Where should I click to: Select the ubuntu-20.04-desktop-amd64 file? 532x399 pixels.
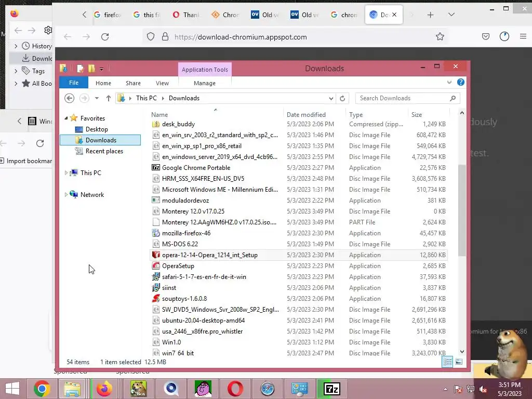pos(298,320)
